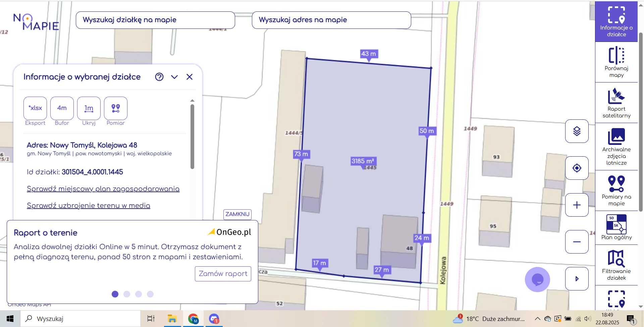The height and width of the screenshot is (327, 644).
Task: Select first carousel dot in banner
Action: pyautogui.click(x=115, y=294)
